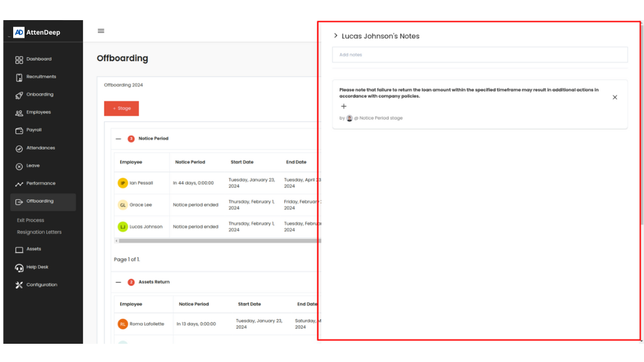
Task: Select employee Grace Lee avatar
Action: click(x=123, y=205)
